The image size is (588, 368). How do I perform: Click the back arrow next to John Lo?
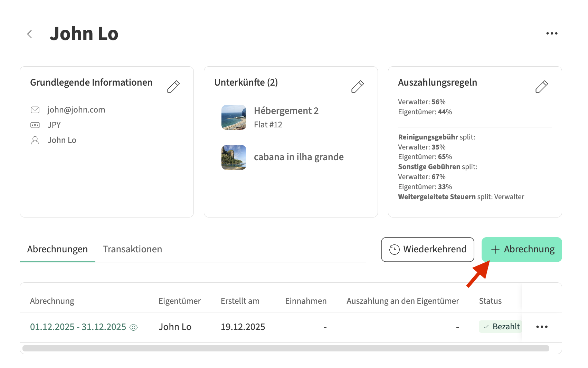click(x=30, y=34)
